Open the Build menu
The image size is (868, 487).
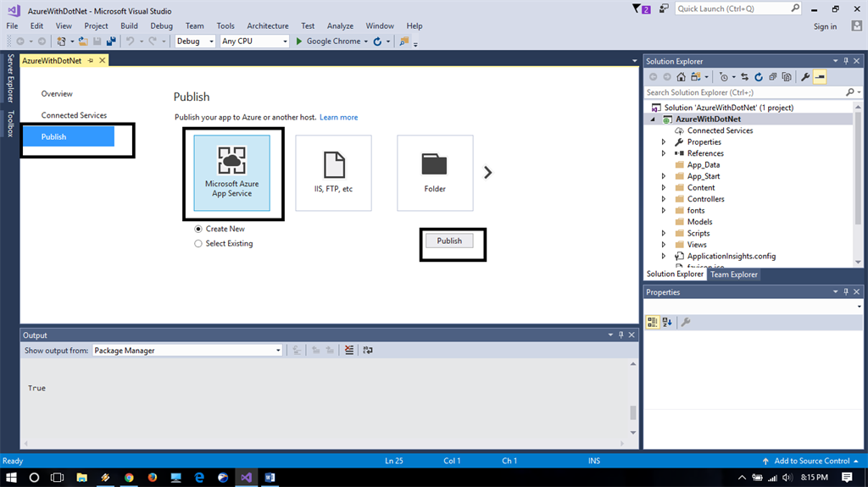129,26
